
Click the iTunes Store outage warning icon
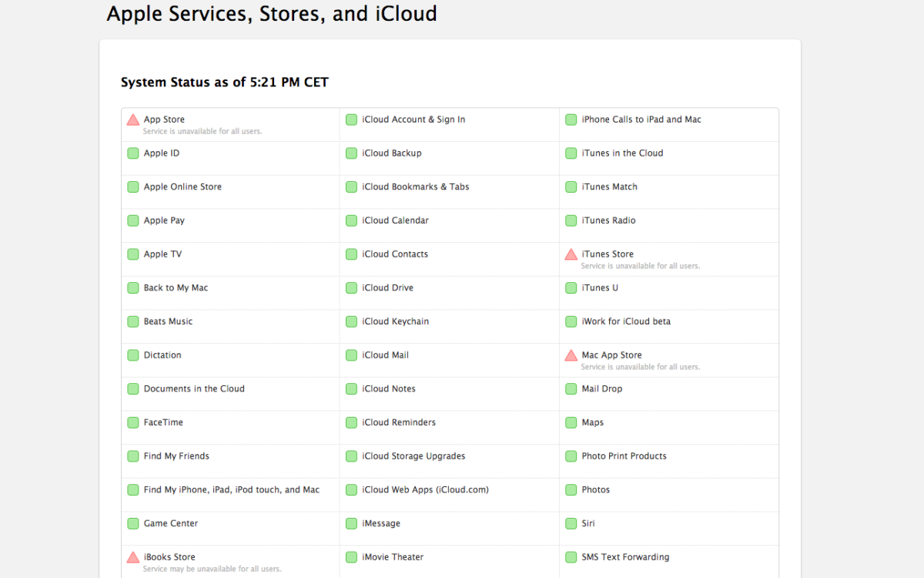571,254
